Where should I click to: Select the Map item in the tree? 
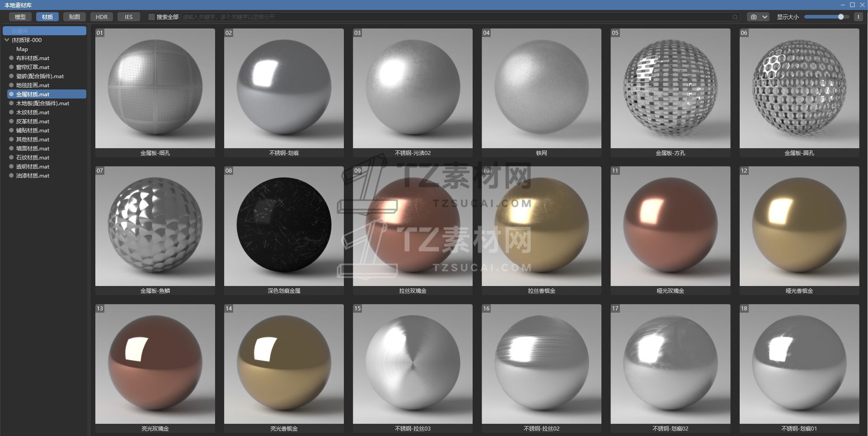click(x=22, y=49)
